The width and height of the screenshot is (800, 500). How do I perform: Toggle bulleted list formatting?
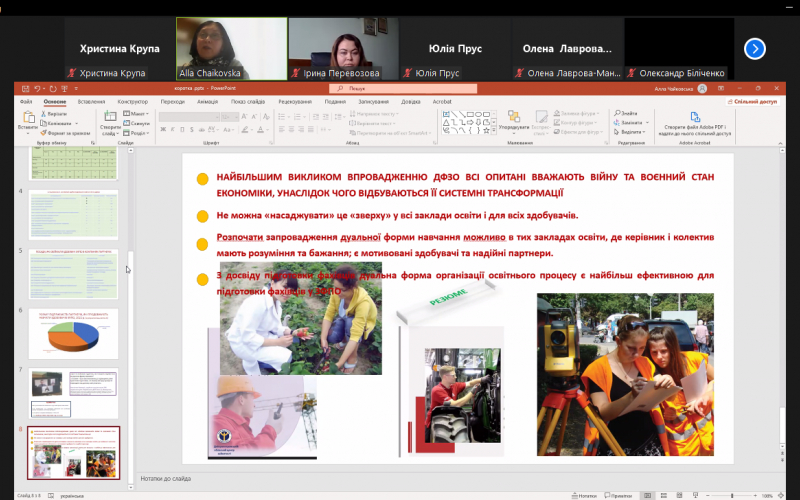point(282,117)
